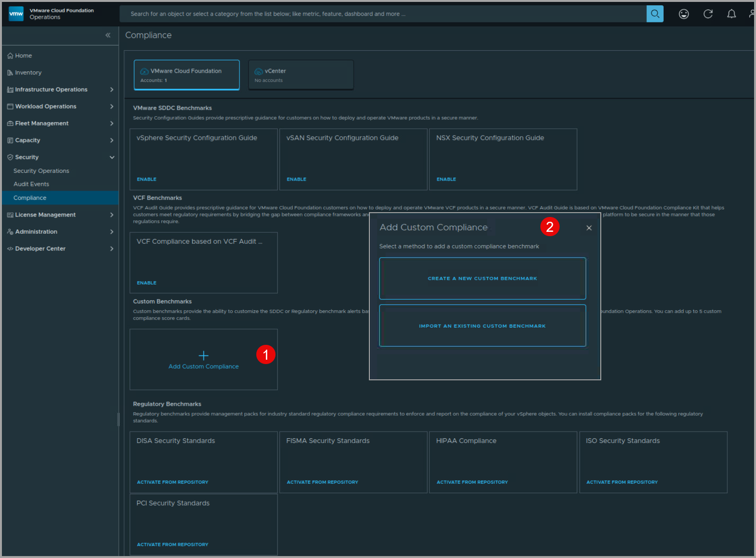Click the sidebar resize handle
Viewport: 756px width, 558px height.
[118, 420]
